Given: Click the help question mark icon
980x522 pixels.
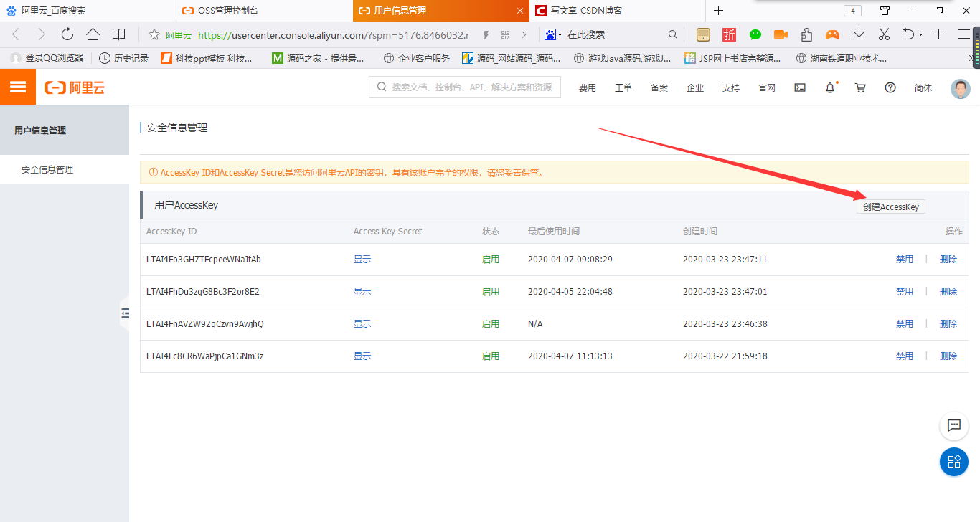Looking at the screenshot, I should [x=890, y=87].
